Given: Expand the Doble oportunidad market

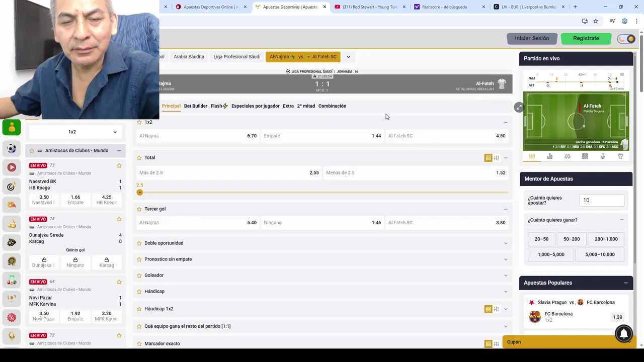Looking at the screenshot, I should click(x=506, y=243).
